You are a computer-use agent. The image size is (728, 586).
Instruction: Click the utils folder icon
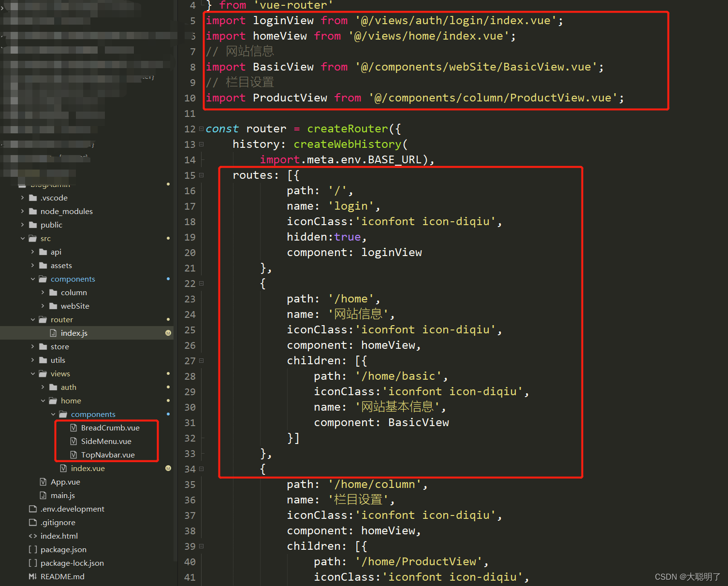[43, 360]
